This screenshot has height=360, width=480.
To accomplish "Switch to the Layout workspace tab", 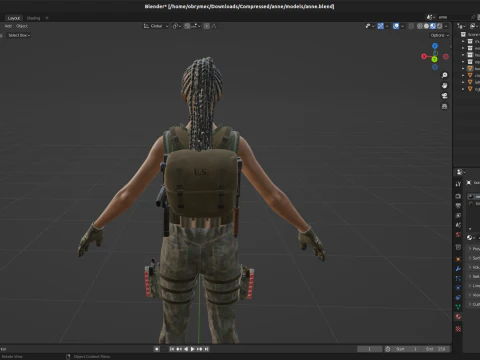I will [14, 18].
